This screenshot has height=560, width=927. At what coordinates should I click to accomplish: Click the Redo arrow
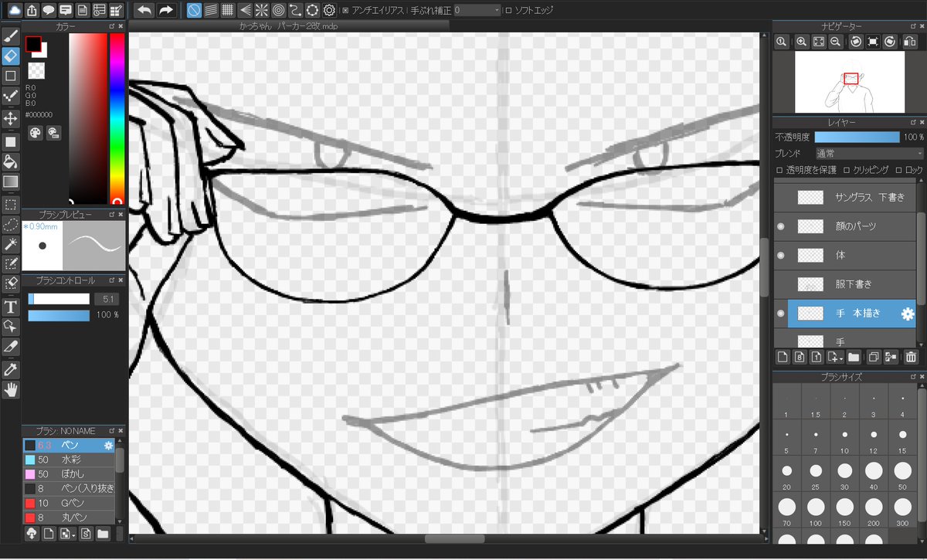tap(165, 10)
